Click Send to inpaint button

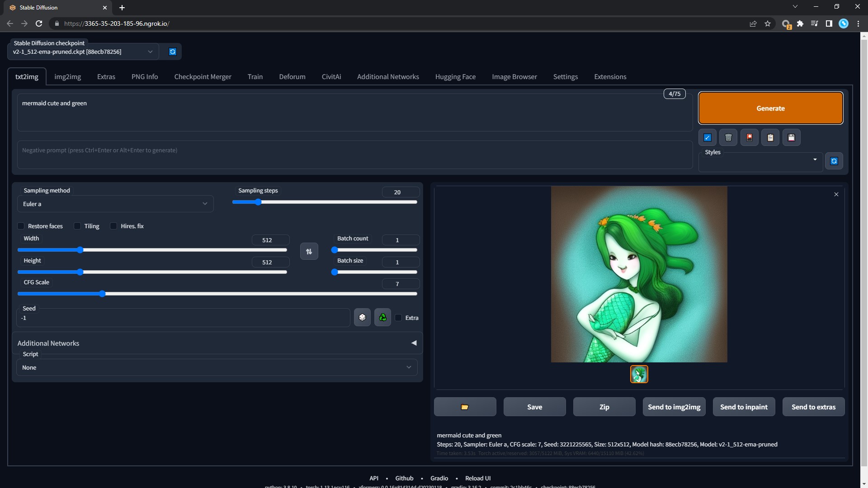[744, 407]
